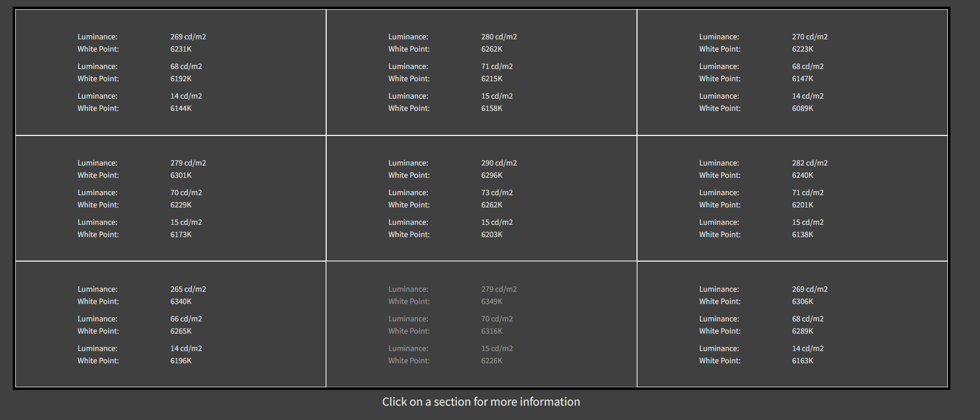Image resolution: width=980 pixels, height=420 pixels.
Task: Click the 6231K white point value
Action: 181,49
